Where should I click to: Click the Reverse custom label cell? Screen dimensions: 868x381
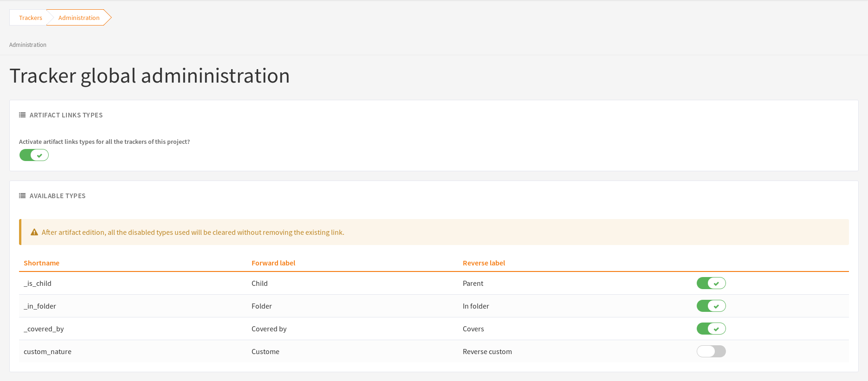[487, 352]
